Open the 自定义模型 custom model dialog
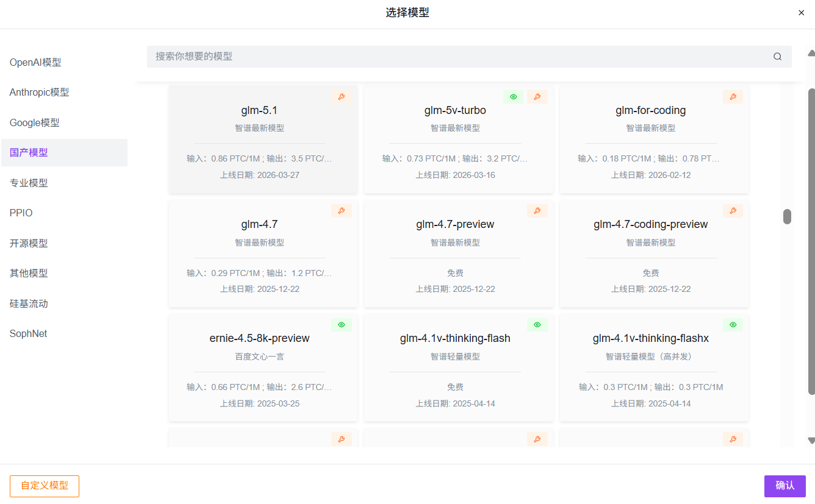The height and width of the screenshot is (504, 815). click(x=44, y=486)
